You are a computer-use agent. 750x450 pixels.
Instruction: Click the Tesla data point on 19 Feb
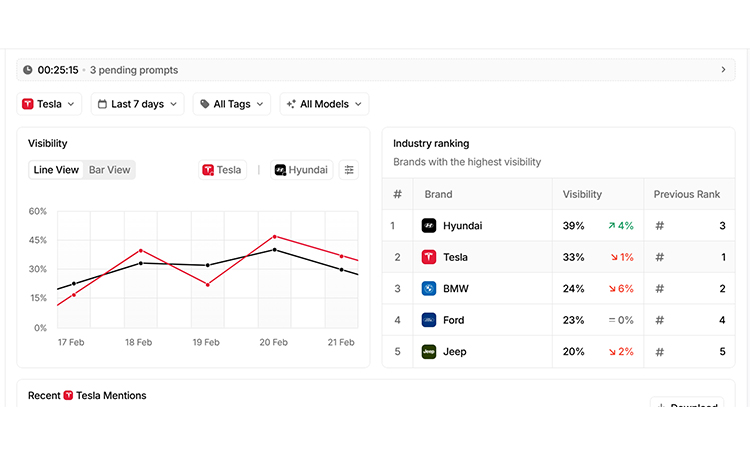(208, 285)
